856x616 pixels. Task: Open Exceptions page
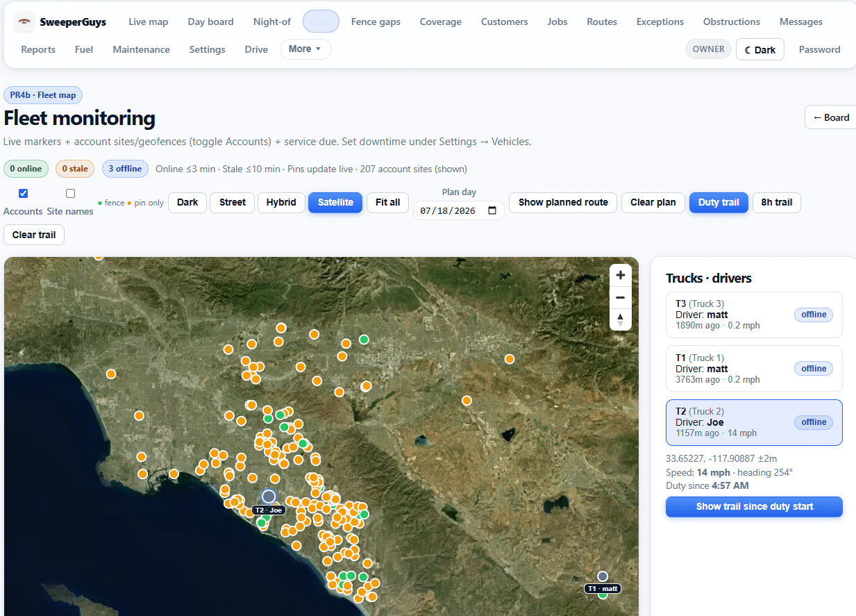click(x=660, y=22)
